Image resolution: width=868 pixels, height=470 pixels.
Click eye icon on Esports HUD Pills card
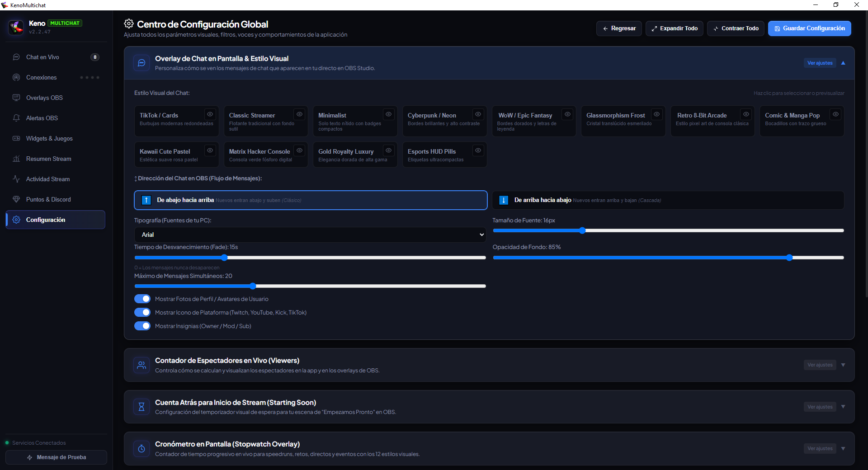[478, 150]
